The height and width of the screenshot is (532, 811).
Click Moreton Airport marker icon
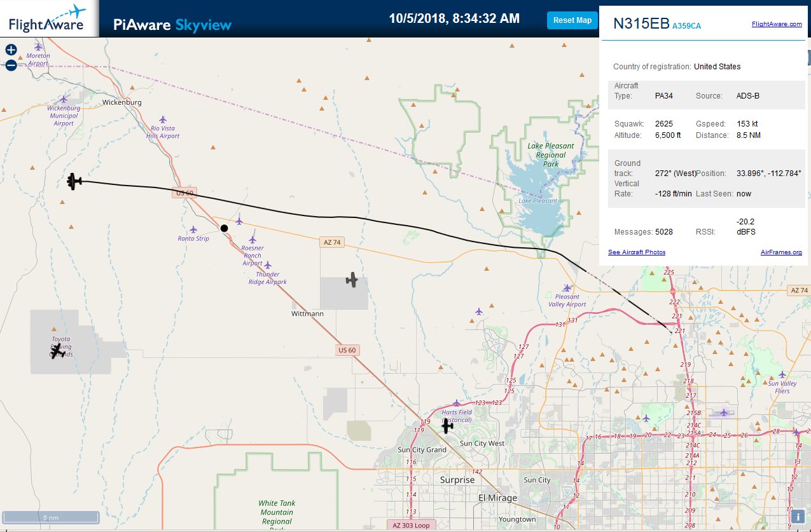[38, 46]
